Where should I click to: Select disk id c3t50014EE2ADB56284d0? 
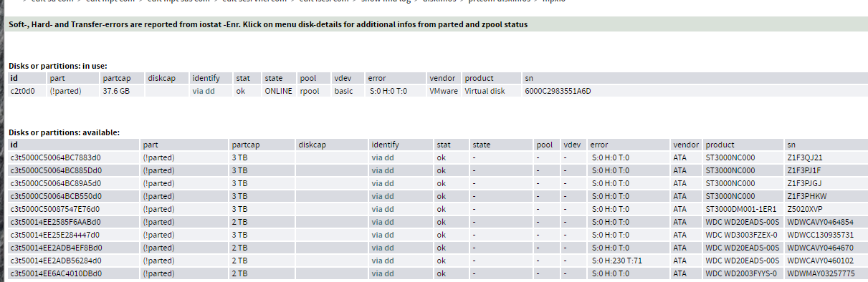(55, 261)
